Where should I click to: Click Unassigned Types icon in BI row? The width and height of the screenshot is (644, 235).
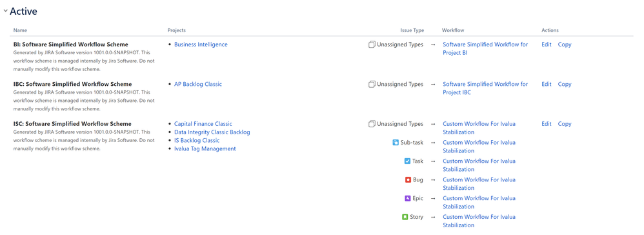[x=372, y=45]
